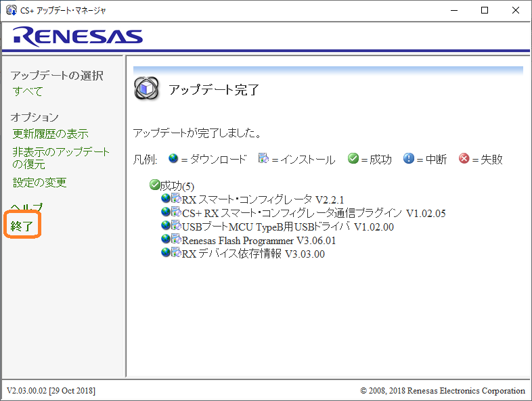
Task: Click the 凡例: legend label
Action: 145,159
